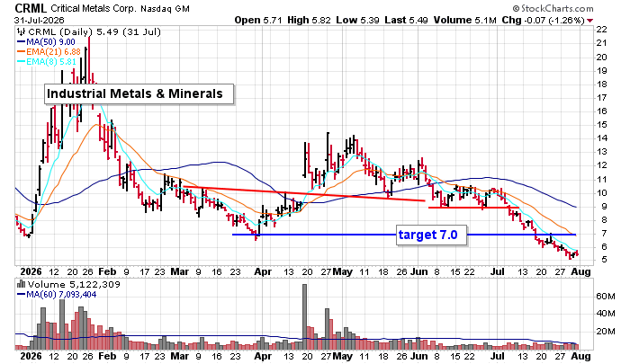Click the copyright StockCharts.com watermark
Screen dimensions: 630x364
coord(553,8)
